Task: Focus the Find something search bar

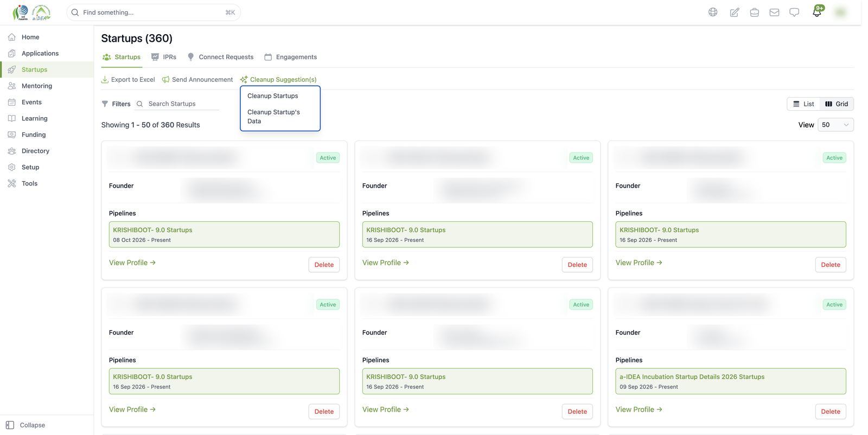Action: (154, 12)
